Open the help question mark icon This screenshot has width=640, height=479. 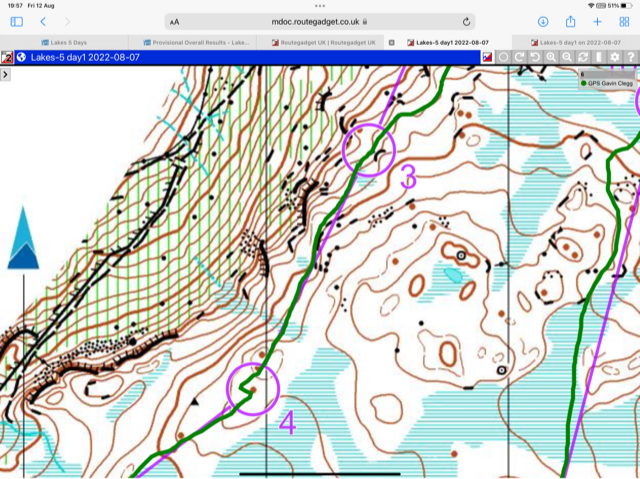coord(631,58)
